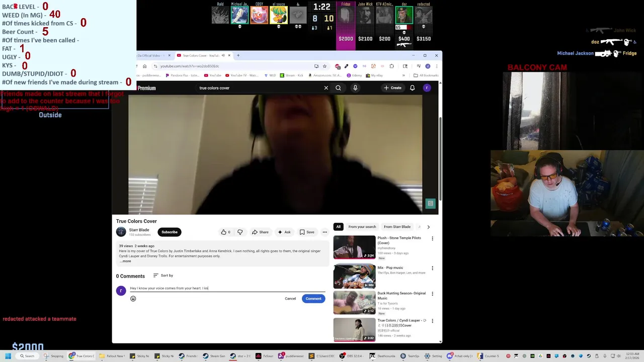Open the Create menu on YouTube
Screen dimensions: 644x362
(392, 88)
